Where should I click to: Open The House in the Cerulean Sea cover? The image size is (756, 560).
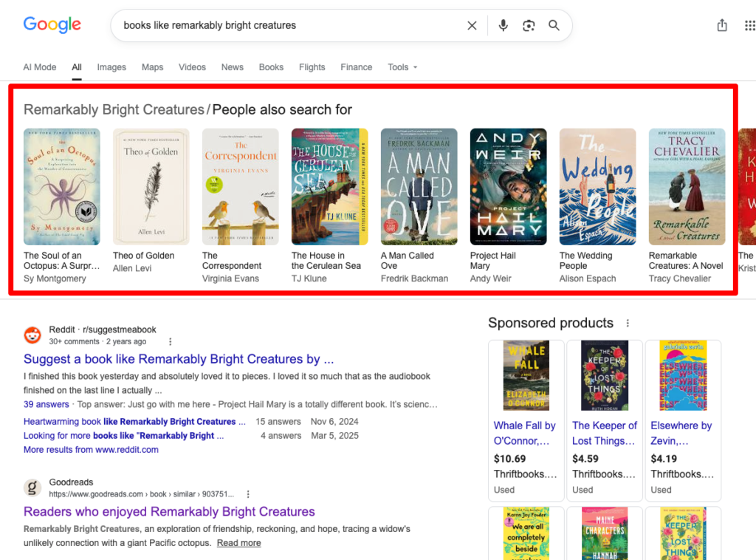click(330, 187)
